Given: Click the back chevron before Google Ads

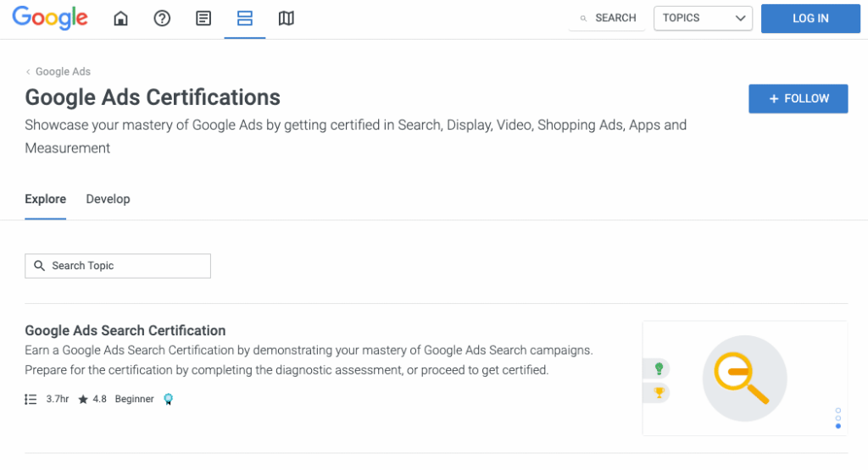Looking at the screenshot, I should pos(28,71).
